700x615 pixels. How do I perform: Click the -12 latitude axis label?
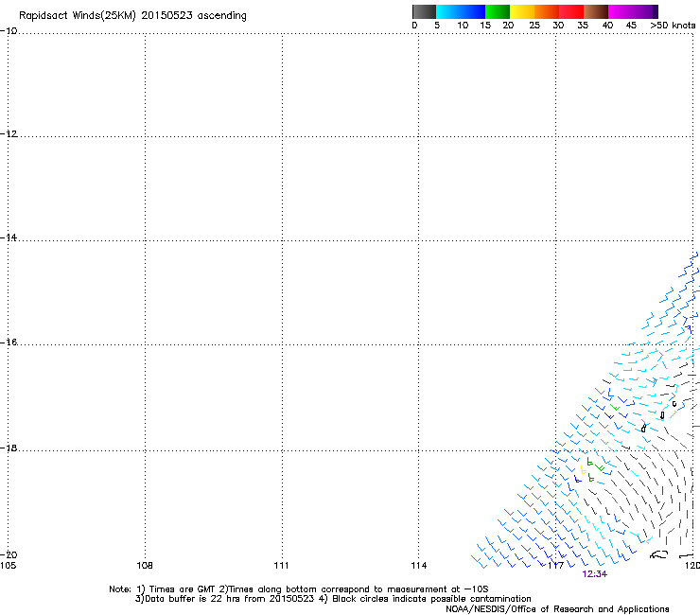tap(9, 134)
